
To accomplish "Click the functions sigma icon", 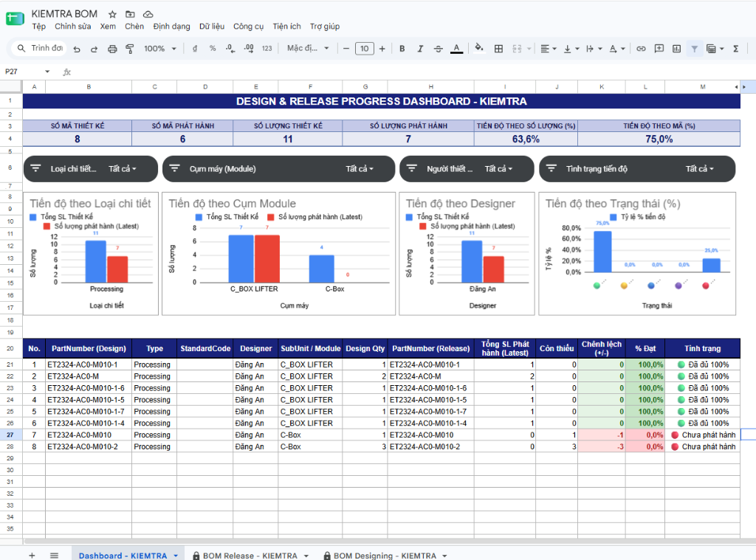I will click(736, 49).
